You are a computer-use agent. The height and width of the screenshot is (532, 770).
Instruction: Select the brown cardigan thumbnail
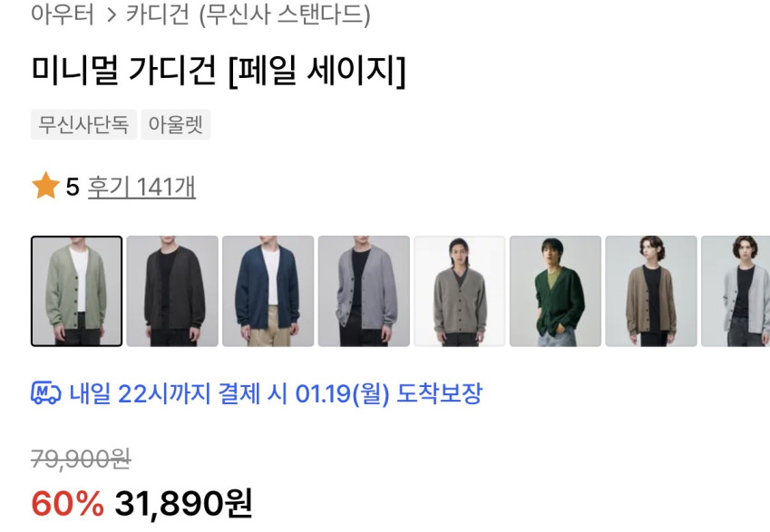tap(651, 291)
